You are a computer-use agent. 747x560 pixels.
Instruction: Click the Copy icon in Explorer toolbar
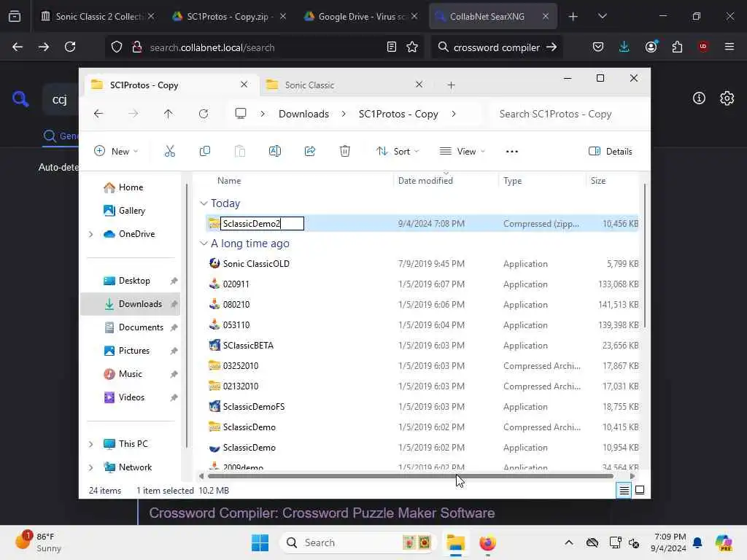[x=205, y=152]
